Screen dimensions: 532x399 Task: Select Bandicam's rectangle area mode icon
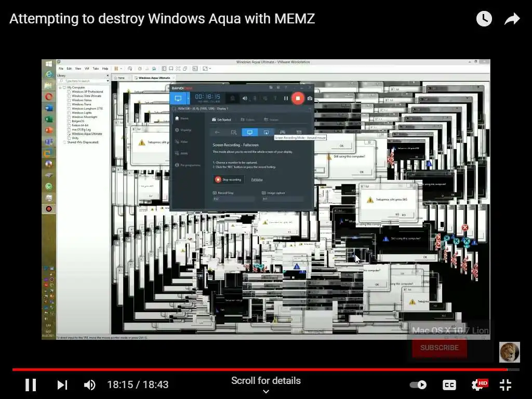point(233,132)
